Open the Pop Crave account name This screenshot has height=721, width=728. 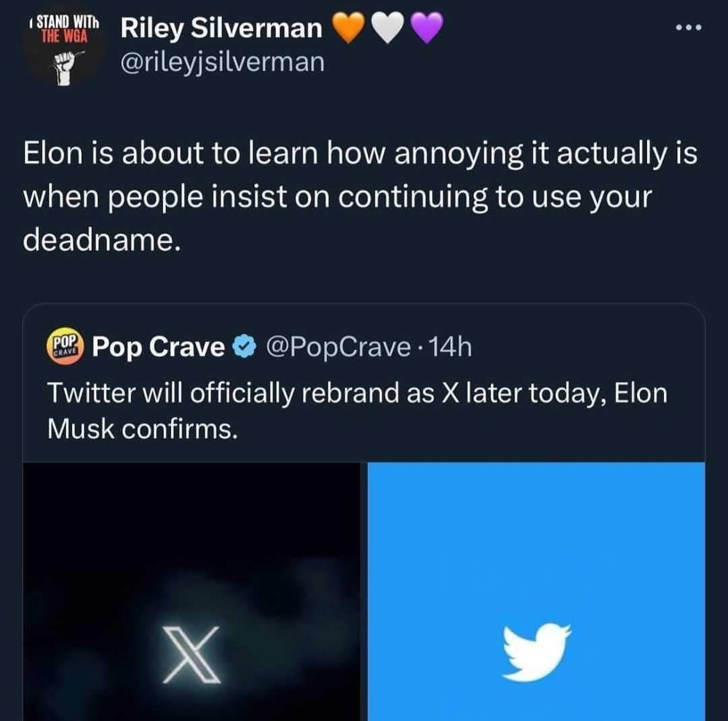point(159,348)
